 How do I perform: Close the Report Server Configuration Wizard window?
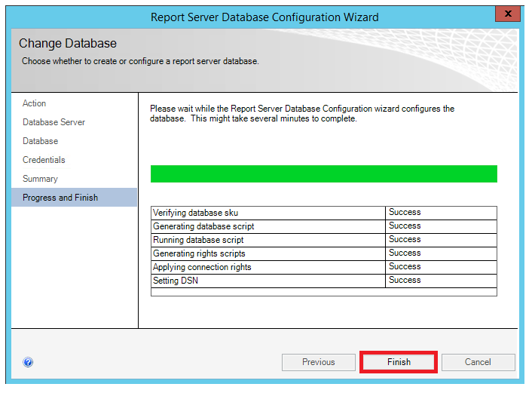(508, 14)
